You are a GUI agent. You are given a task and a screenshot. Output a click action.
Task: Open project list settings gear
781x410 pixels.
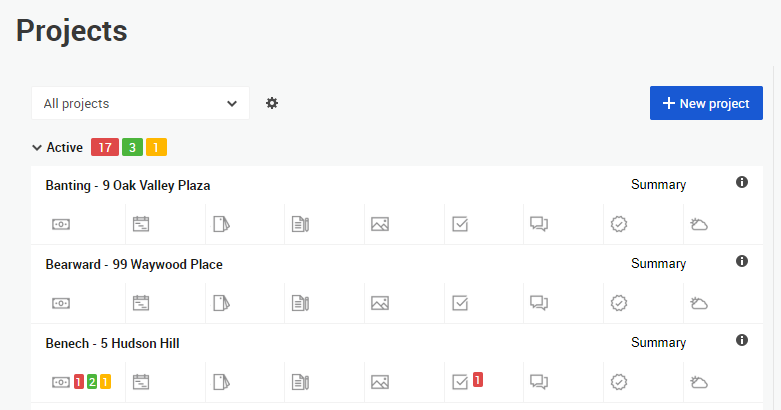point(272,103)
